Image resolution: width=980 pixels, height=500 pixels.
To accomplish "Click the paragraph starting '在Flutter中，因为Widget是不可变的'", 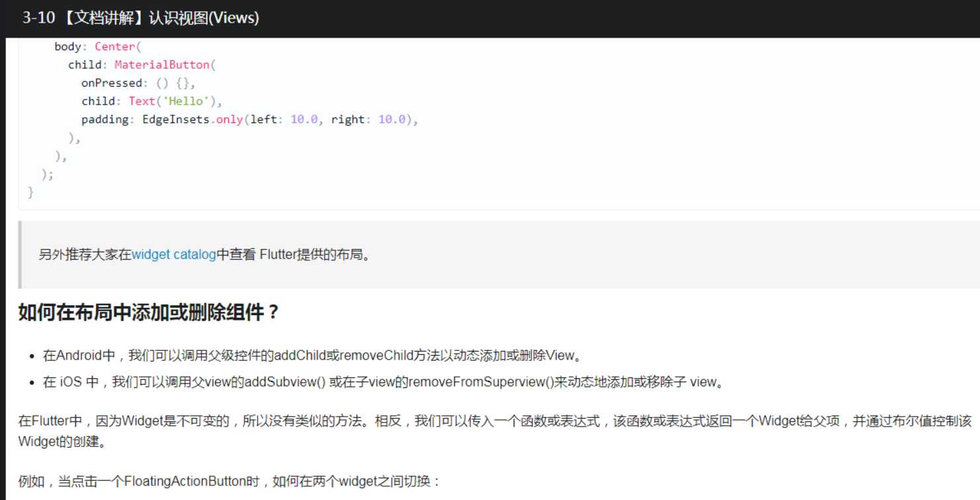I will click(x=495, y=431).
